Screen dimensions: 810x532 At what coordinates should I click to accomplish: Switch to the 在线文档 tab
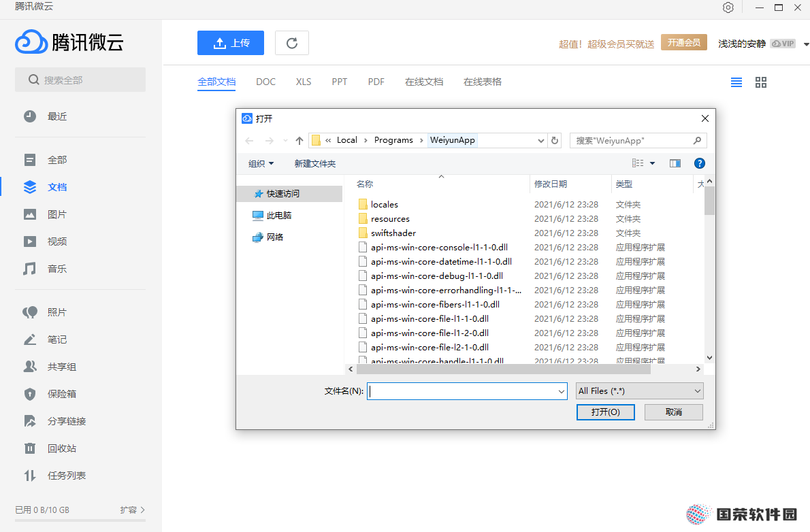tap(424, 82)
